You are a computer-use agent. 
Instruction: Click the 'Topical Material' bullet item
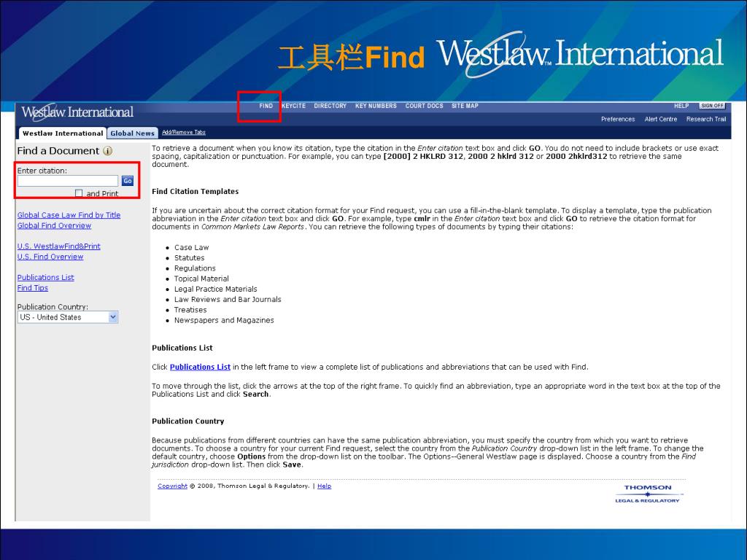[201, 279]
